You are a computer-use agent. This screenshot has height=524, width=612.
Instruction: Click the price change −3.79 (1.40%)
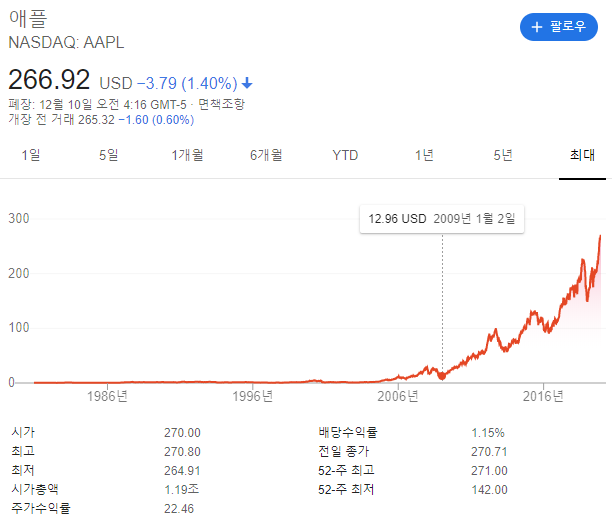pos(187,83)
